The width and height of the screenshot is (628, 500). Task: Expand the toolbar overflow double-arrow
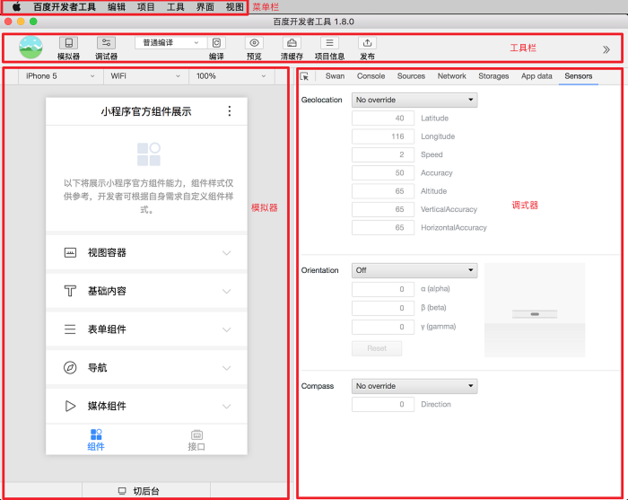point(605,49)
